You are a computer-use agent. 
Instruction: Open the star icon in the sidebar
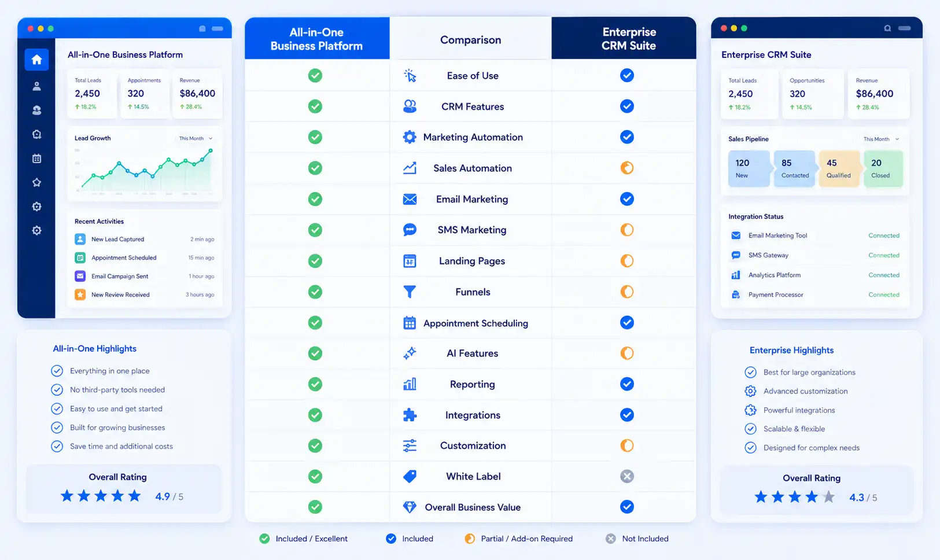[x=36, y=182]
